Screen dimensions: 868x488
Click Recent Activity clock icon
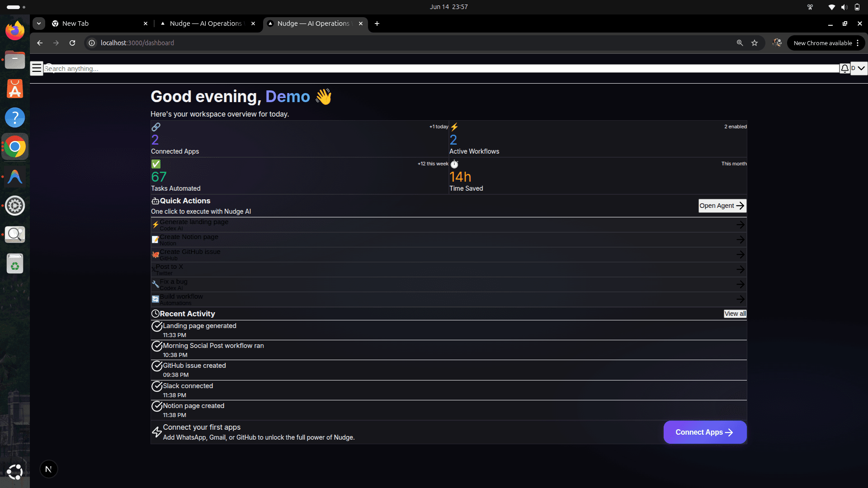[155, 314]
